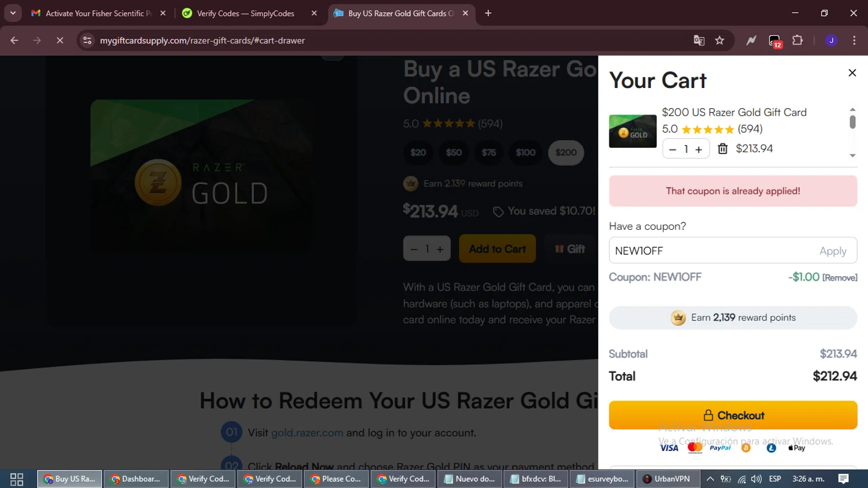Viewport: 868px width, 488px height.
Task: Click the Gift button on the product page
Action: [569, 249]
